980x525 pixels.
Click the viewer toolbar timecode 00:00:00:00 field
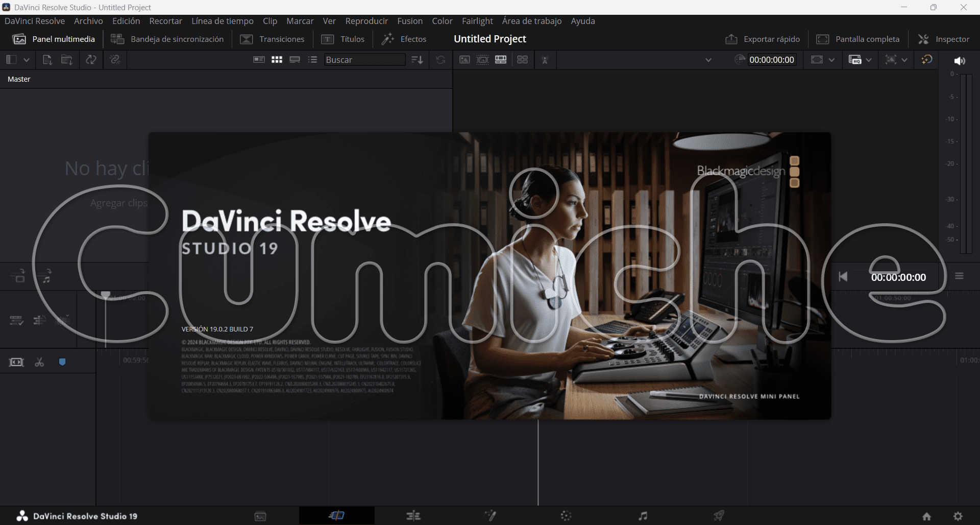(x=772, y=60)
